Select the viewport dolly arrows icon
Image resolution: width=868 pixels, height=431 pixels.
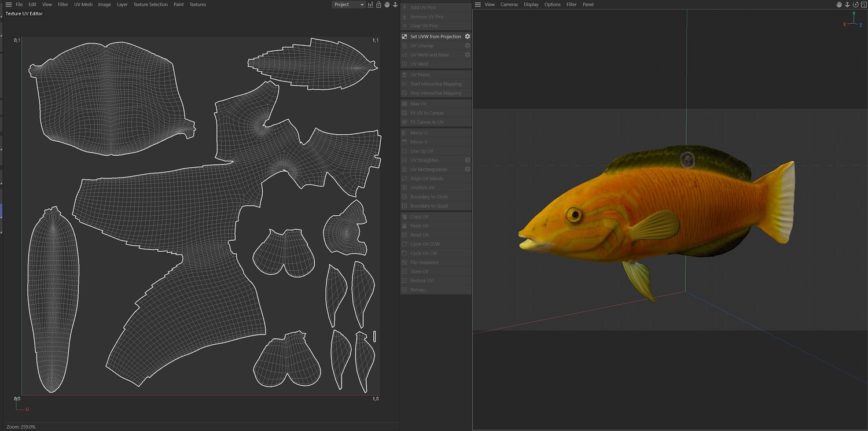pyautogui.click(x=847, y=5)
